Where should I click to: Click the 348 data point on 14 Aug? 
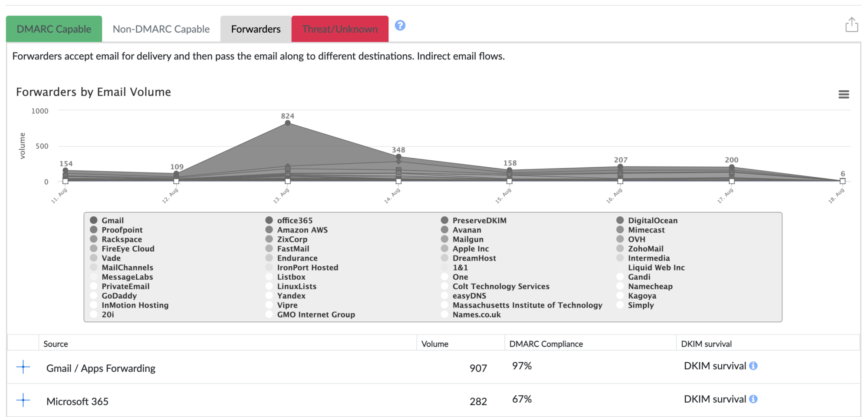click(x=398, y=157)
